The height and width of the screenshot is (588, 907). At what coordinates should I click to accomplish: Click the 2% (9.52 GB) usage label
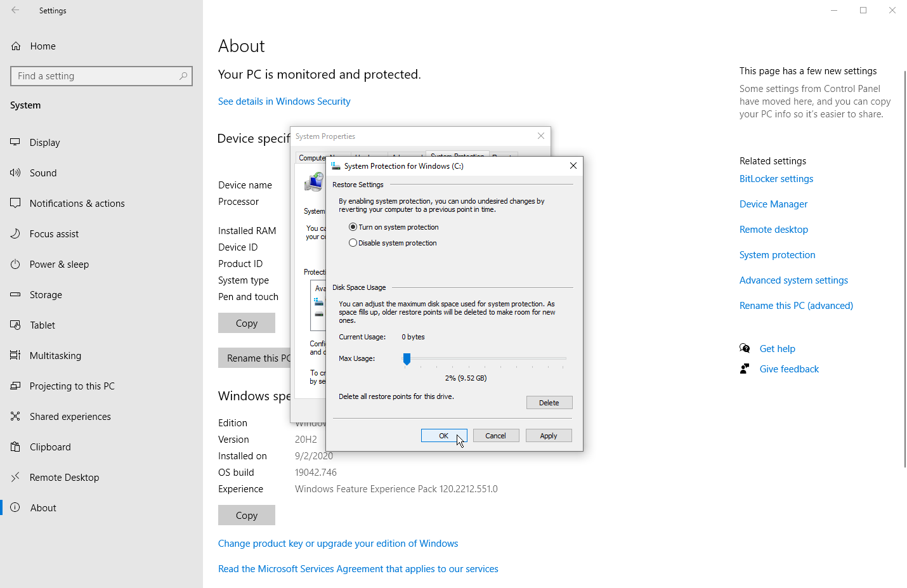[466, 378]
